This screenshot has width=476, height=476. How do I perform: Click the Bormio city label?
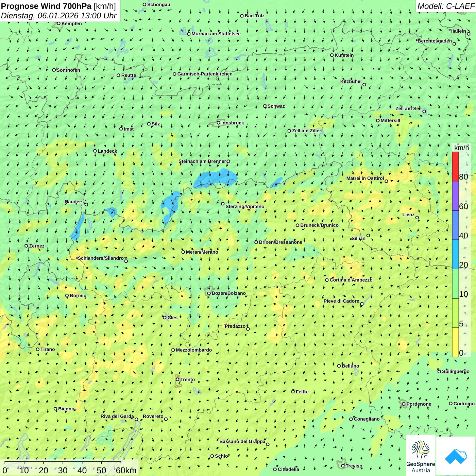pyautogui.click(x=78, y=295)
